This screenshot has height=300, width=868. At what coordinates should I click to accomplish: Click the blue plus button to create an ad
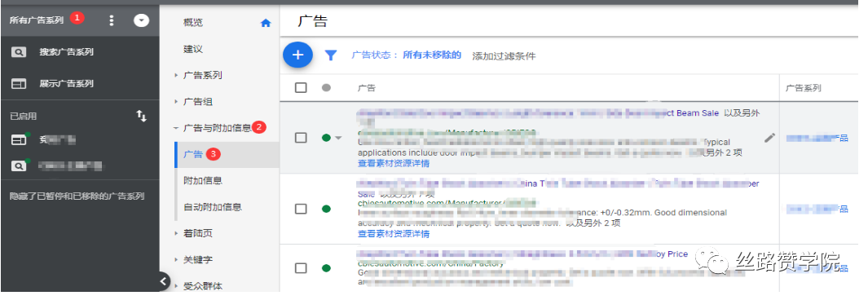[297, 55]
